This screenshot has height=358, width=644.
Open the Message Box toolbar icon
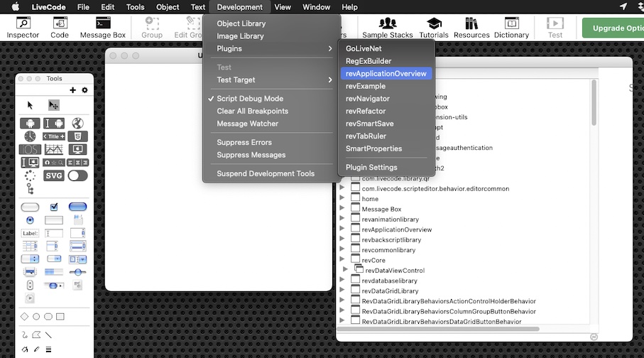[x=102, y=28]
